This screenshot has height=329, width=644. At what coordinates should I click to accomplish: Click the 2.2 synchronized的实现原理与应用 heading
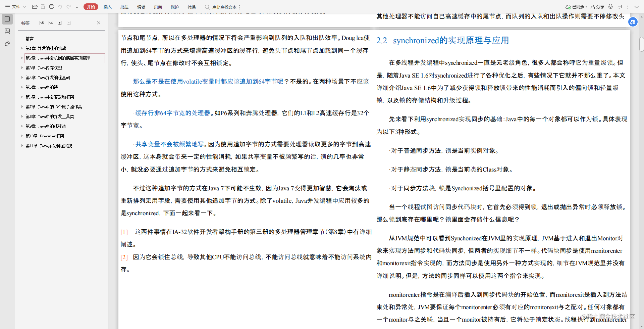[x=442, y=41]
